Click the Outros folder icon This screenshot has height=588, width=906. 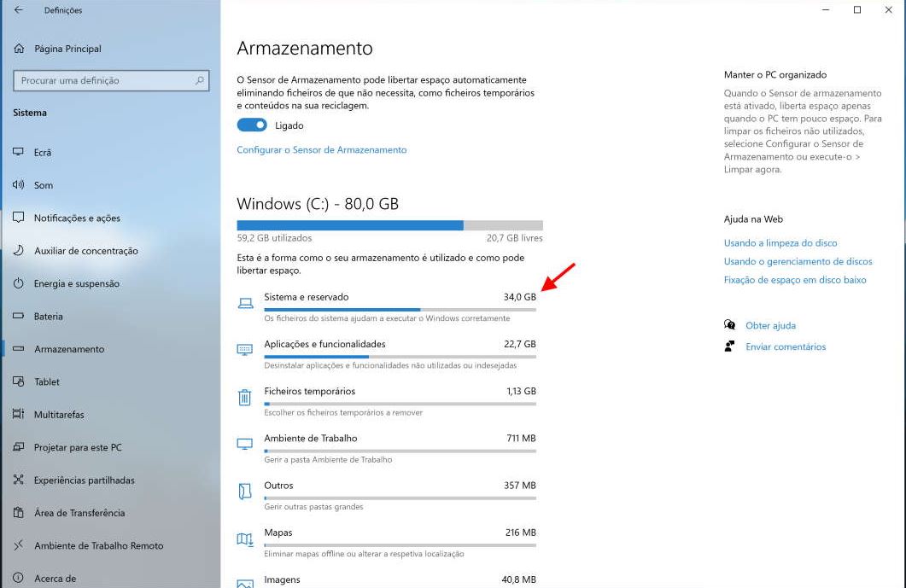point(245,491)
